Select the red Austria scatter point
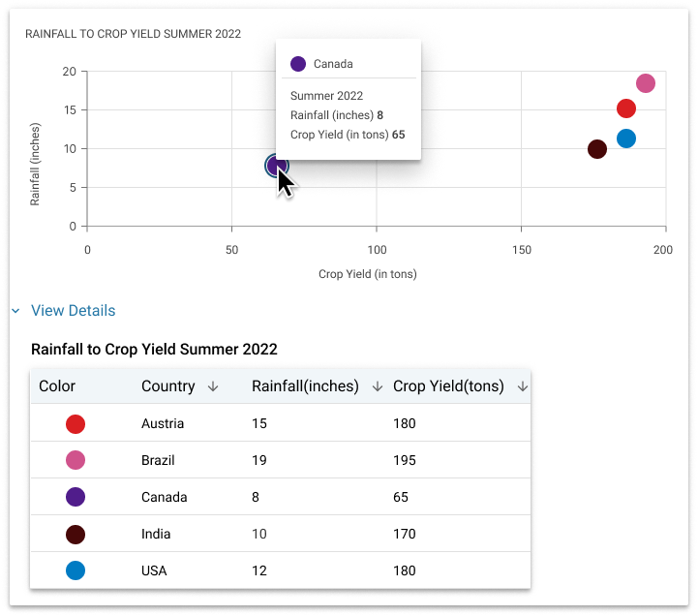 (x=625, y=108)
